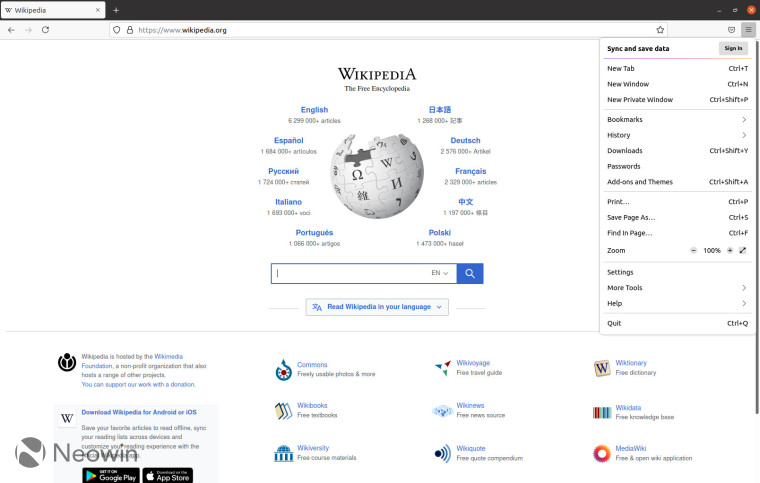Enter full screen from Zoom row

coord(743,250)
